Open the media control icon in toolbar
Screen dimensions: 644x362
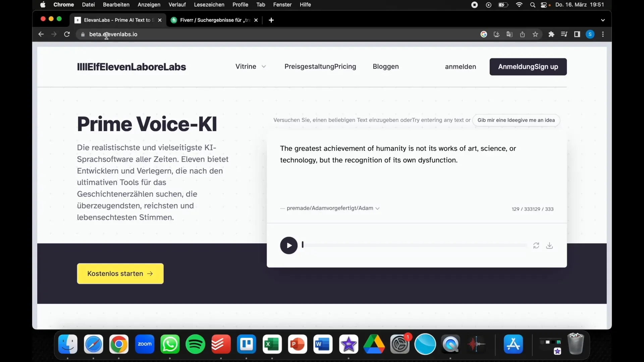564,34
